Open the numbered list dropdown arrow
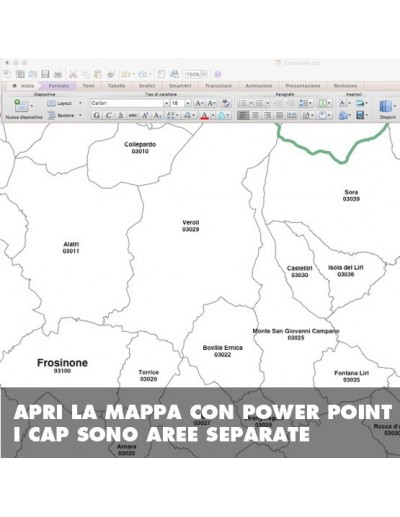400x517 pixels. coord(267,103)
